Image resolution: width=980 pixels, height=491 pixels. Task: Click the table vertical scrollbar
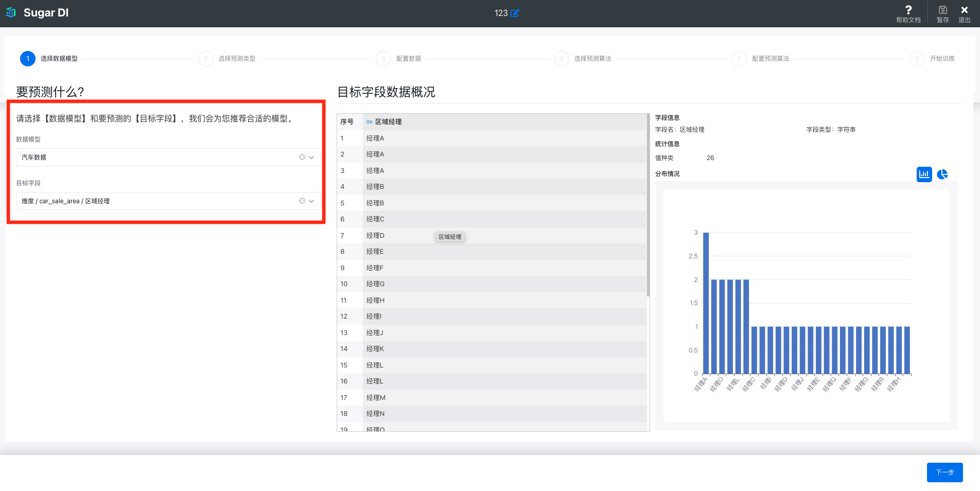(x=648, y=206)
